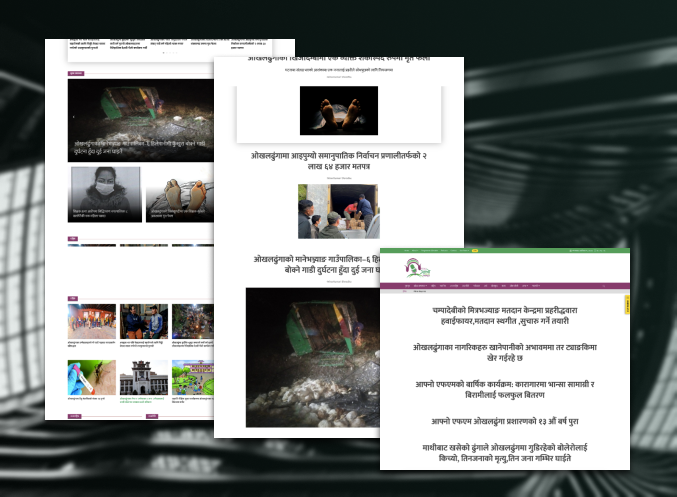
Task: Open middle page headline मानेभञ्ज्याङ गाउँपालिका गाडी दुर्घटना
Action: [x=316, y=264]
